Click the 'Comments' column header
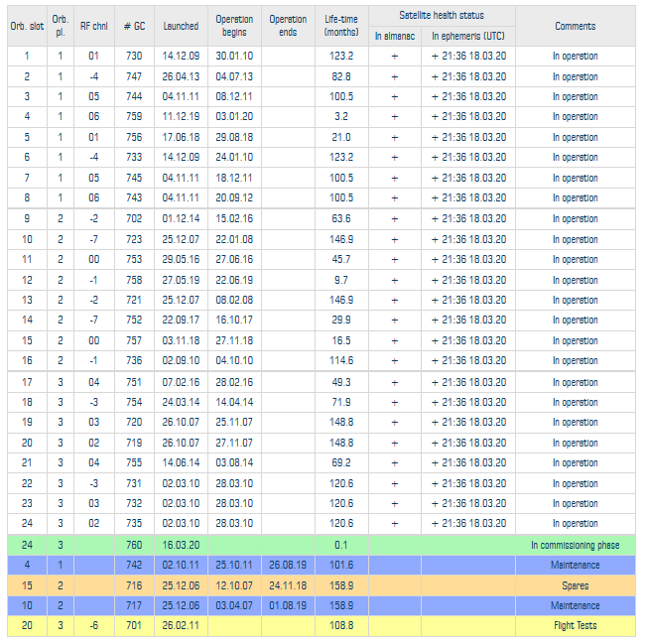 tap(576, 26)
